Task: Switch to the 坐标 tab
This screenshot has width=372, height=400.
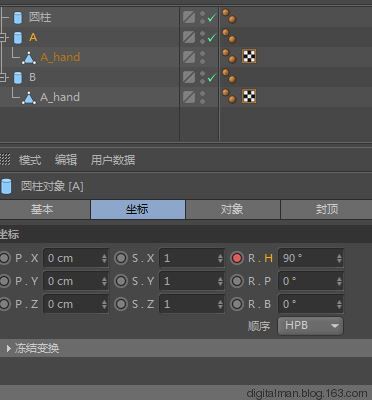Action: [138, 209]
